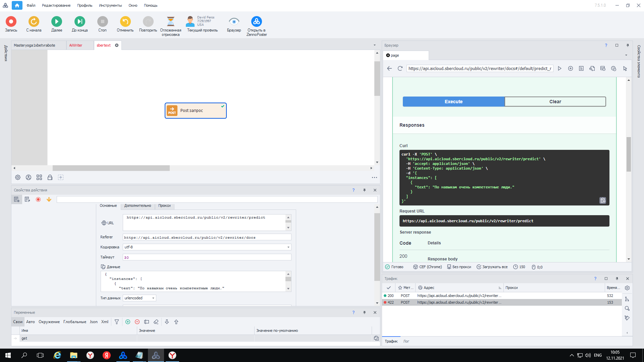Switch to the Лог tab
The width and height of the screenshot is (644, 362).
(406, 341)
